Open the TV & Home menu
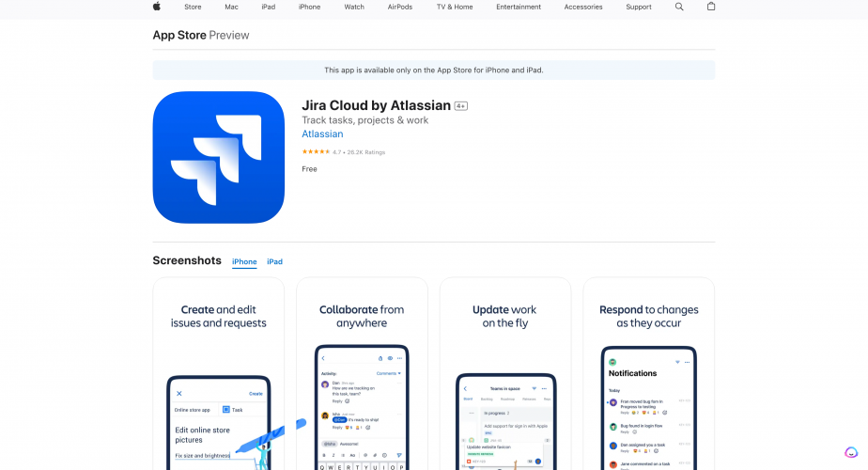 click(455, 8)
